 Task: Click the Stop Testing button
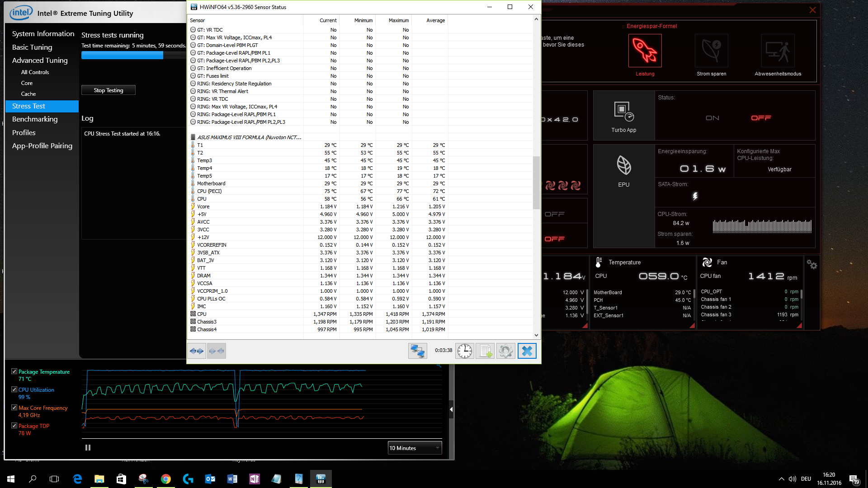coord(108,90)
